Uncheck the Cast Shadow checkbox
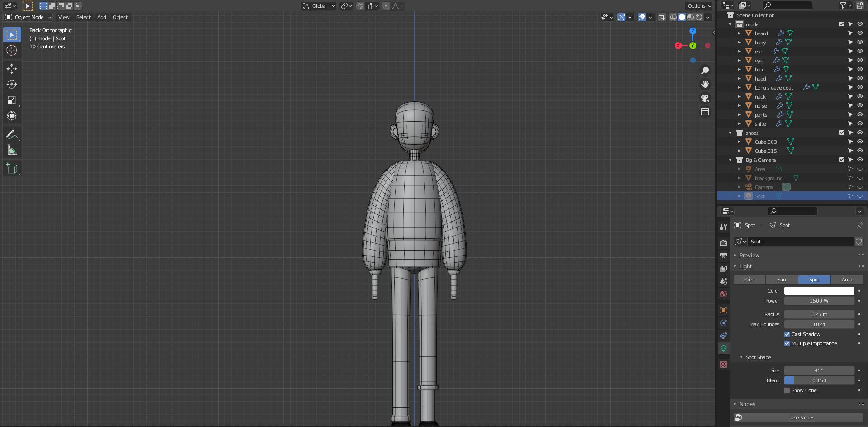868x427 pixels. pyautogui.click(x=787, y=334)
